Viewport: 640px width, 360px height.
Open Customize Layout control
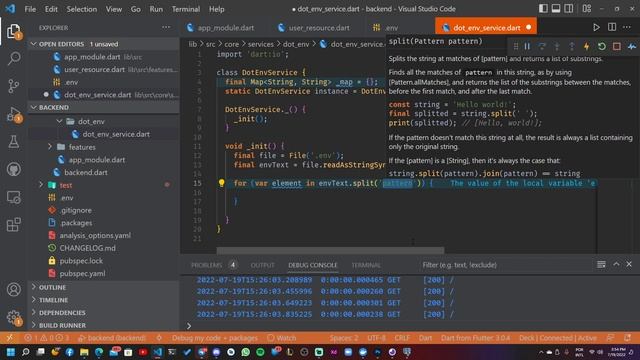click(x=587, y=9)
